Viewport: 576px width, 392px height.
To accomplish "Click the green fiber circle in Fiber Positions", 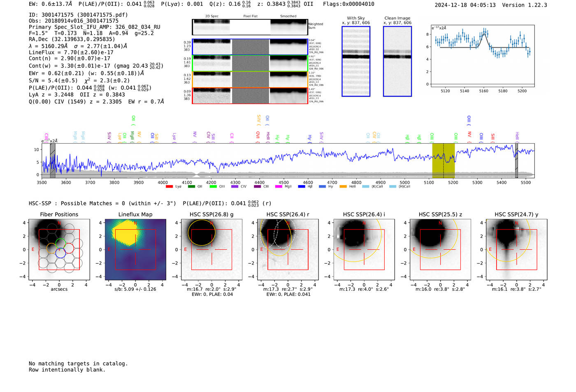I will (x=60, y=244).
